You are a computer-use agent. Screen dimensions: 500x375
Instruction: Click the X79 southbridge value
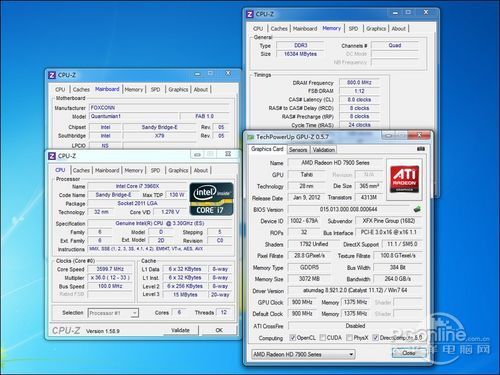pos(159,136)
